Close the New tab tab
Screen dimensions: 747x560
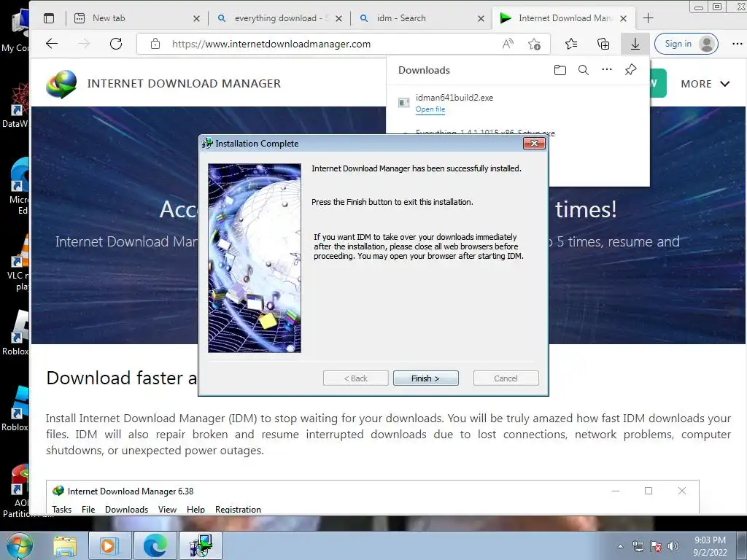point(196,18)
